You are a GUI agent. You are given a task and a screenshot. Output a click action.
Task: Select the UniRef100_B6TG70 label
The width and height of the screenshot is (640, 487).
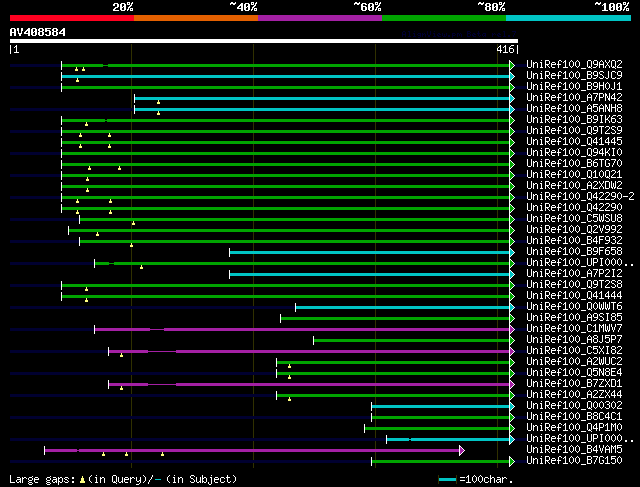coord(574,163)
